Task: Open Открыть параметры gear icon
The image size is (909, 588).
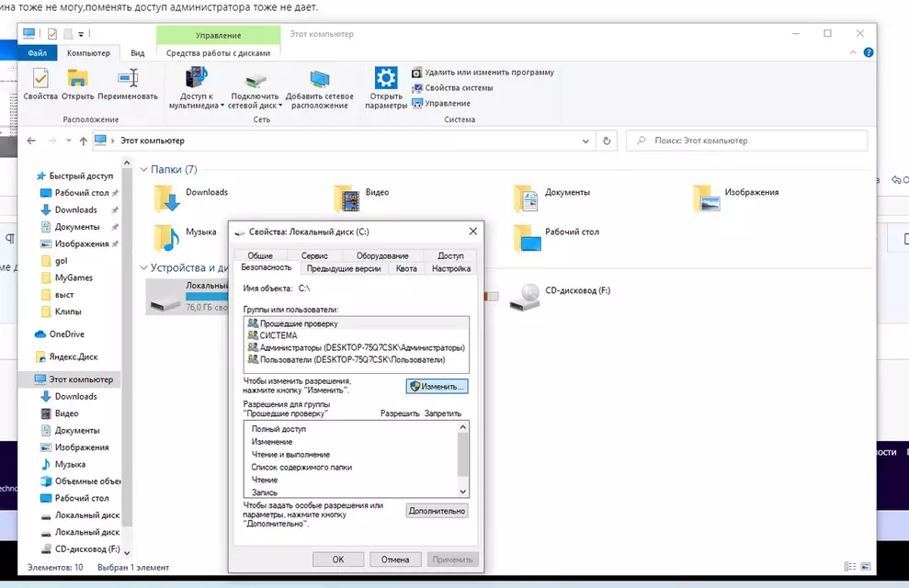Action: click(x=386, y=86)
